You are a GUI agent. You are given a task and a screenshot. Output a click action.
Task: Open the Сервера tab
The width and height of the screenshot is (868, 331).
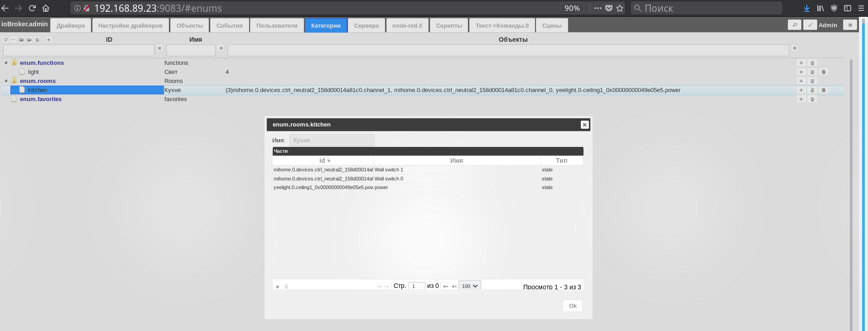pyautogui.click(x=366, y=25)
